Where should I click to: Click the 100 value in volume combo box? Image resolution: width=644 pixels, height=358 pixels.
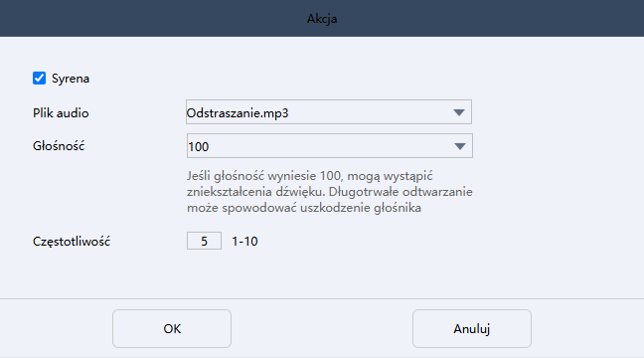[x=199, y=147]
